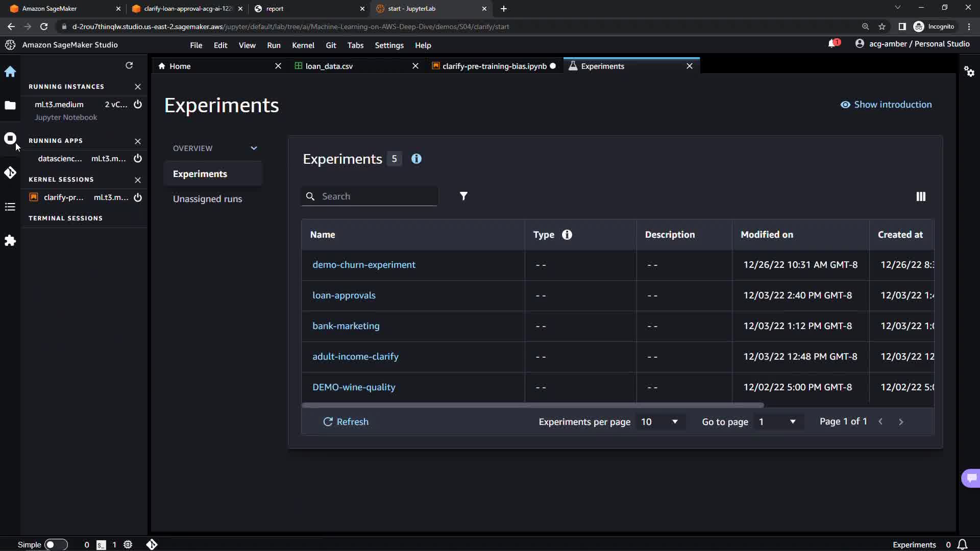980x551 pixels.
Task: Open the Kernel menu
Action: coord(303,45)
